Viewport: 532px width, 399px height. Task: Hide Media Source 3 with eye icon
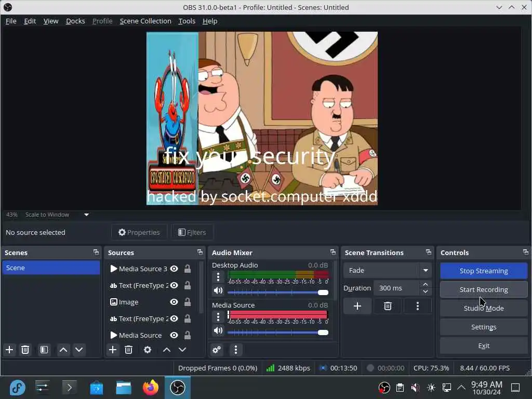(x=174, y=269)
